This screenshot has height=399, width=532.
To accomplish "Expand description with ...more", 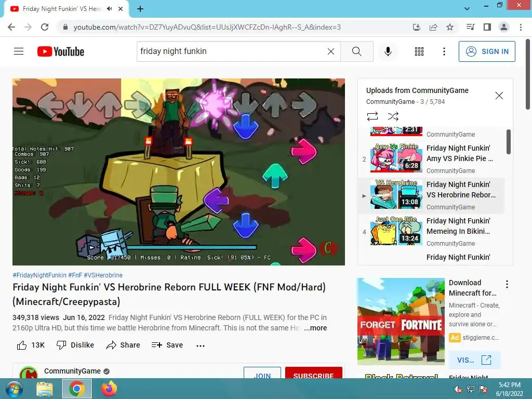I will (x=315, y=328).
